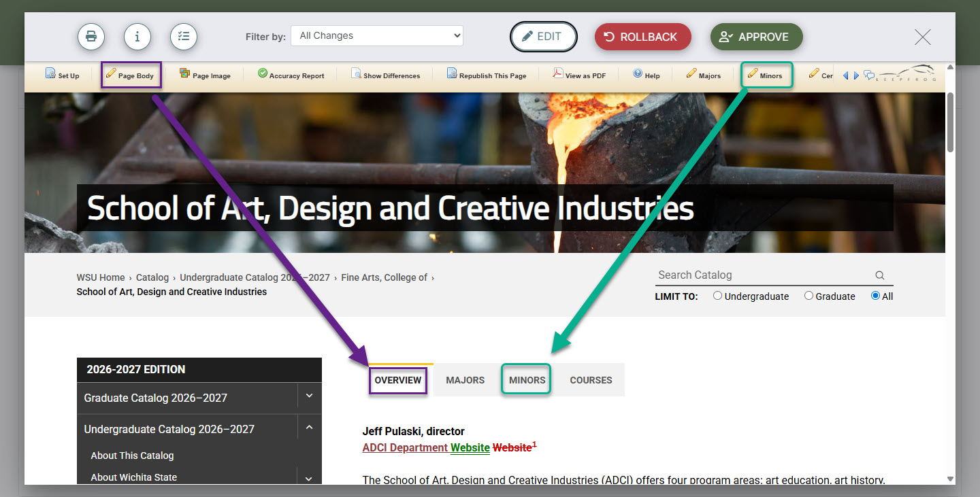
Task: Close the preview dialog with the X
Action: point(923,37)
